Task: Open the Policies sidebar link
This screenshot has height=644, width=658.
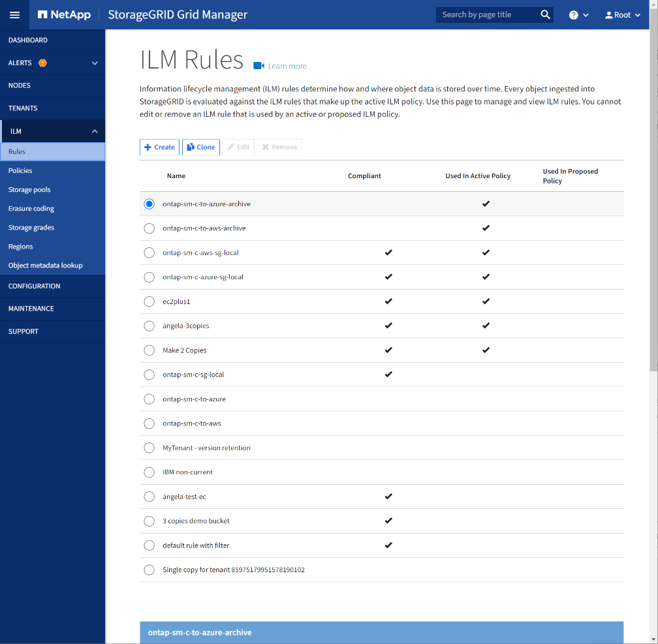Action: [20, 171]
